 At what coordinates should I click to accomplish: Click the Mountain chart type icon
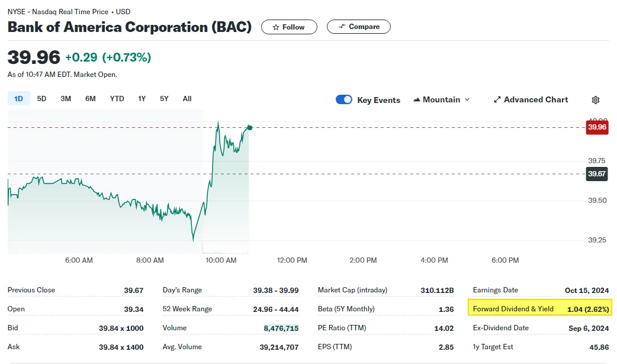pos(417,100)
